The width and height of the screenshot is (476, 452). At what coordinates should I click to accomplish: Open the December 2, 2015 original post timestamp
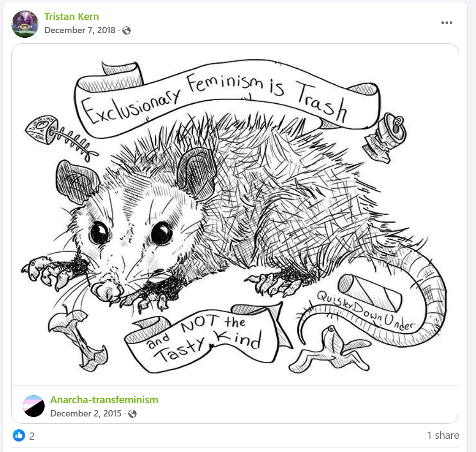(x=86, y=413)
